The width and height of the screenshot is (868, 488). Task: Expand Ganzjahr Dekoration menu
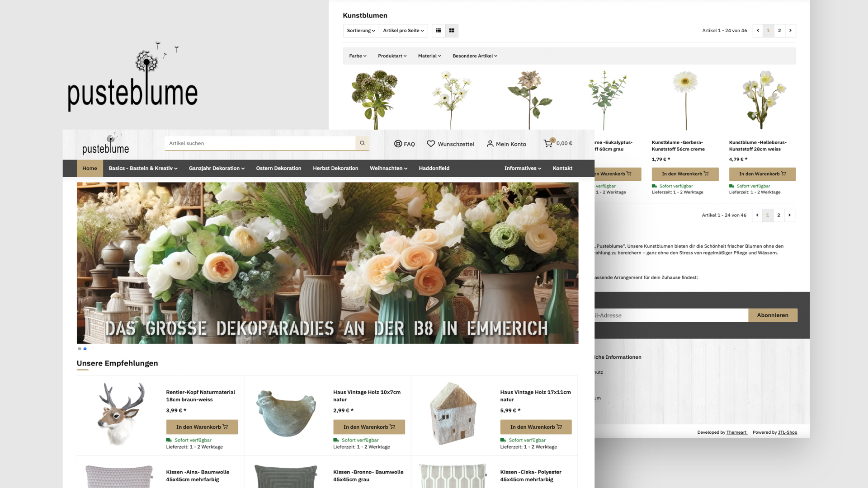pyautogui.click(x=217, y=168)
